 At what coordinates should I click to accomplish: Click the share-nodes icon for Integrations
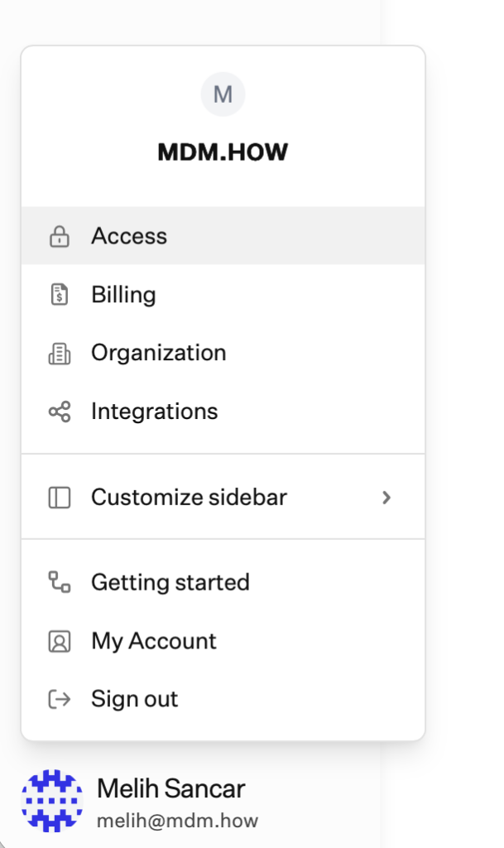click(x=60, y=412)
